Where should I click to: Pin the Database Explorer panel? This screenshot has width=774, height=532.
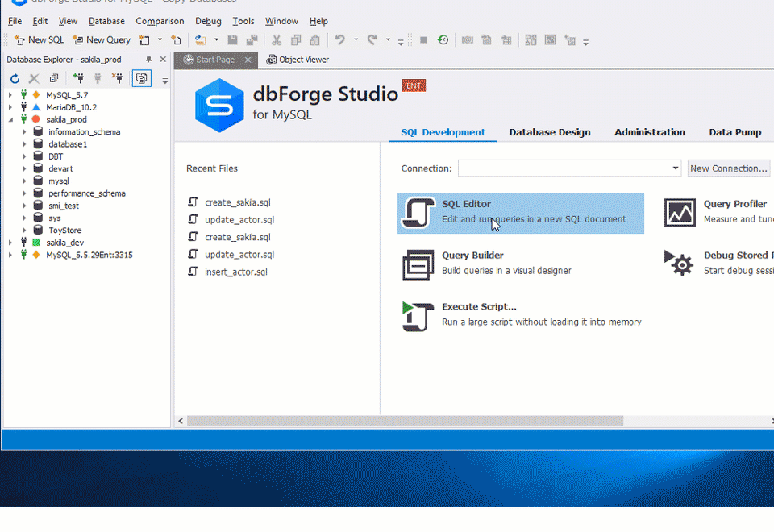[148, 59]
